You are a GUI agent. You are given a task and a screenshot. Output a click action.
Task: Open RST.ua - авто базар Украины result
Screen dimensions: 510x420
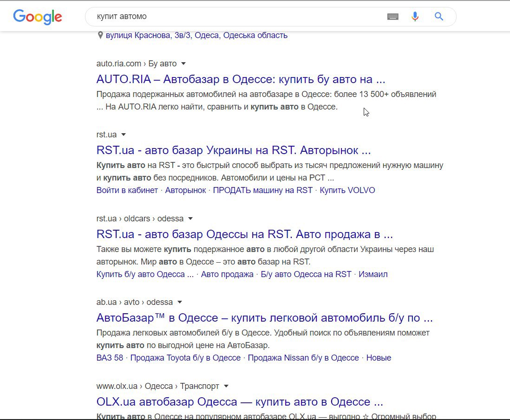[x=234, y=150]
